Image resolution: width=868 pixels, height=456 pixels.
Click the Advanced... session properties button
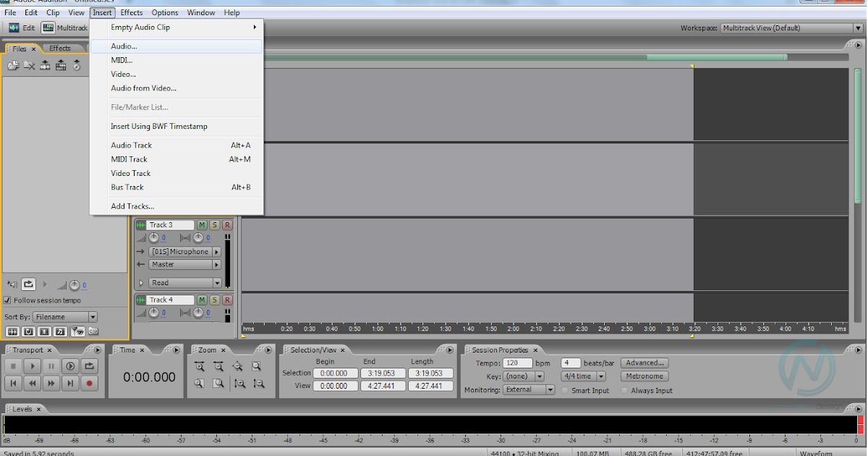pyautogui.click(x=644, y=363)
